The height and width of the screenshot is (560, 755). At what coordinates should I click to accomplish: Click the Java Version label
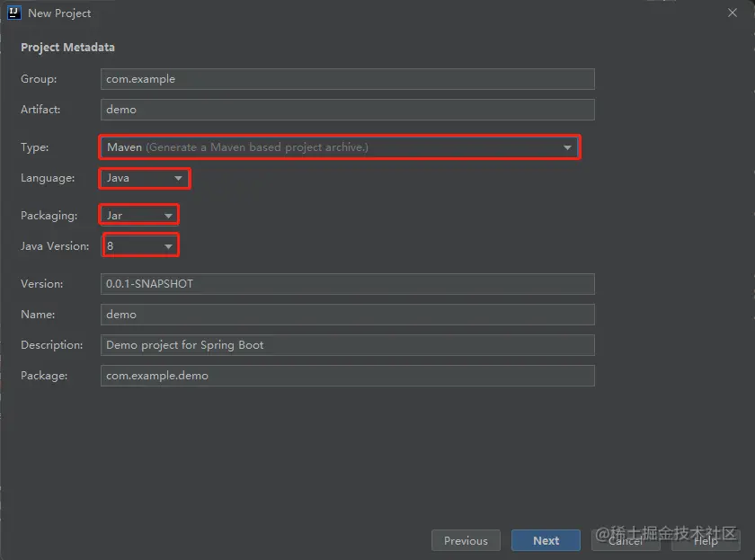coord(55,246)
